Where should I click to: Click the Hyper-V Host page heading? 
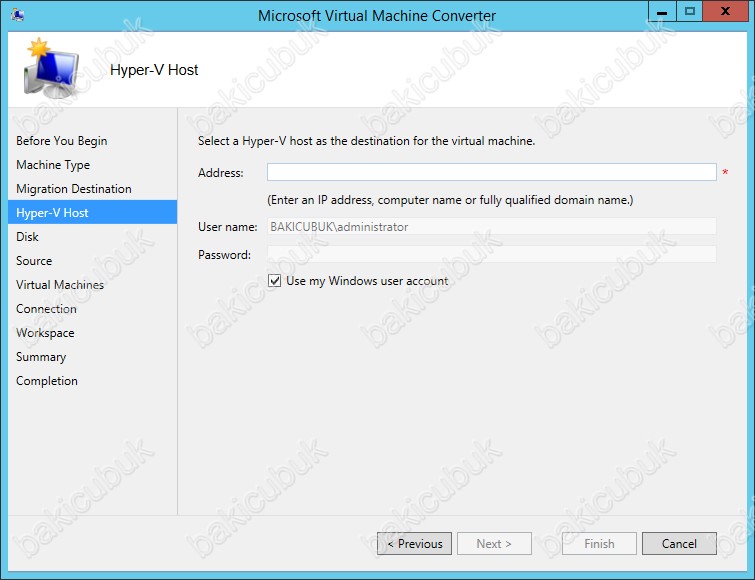[154, 70]
